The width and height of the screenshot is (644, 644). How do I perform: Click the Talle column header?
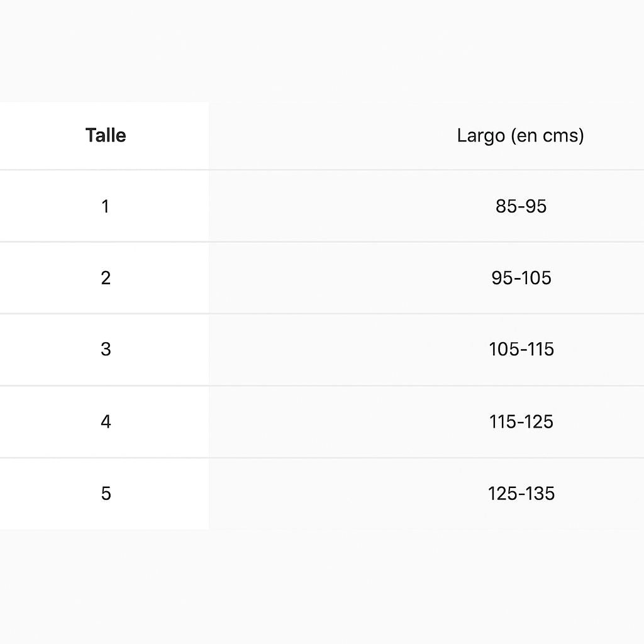tap(106, 135)
